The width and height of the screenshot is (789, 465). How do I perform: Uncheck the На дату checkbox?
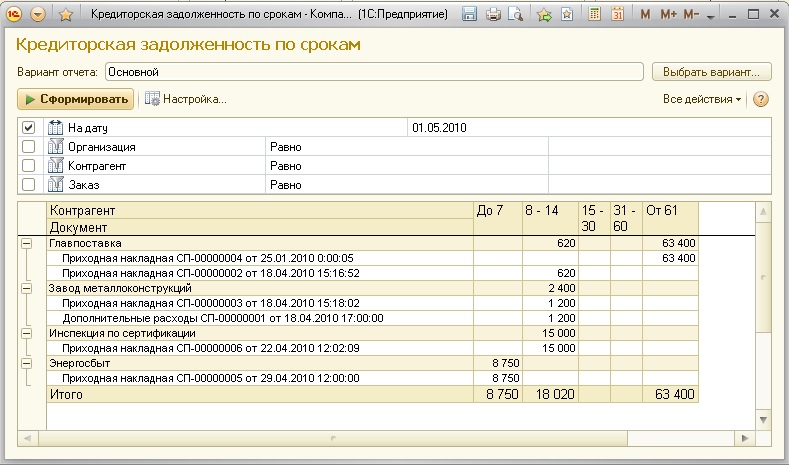(29, 128)
